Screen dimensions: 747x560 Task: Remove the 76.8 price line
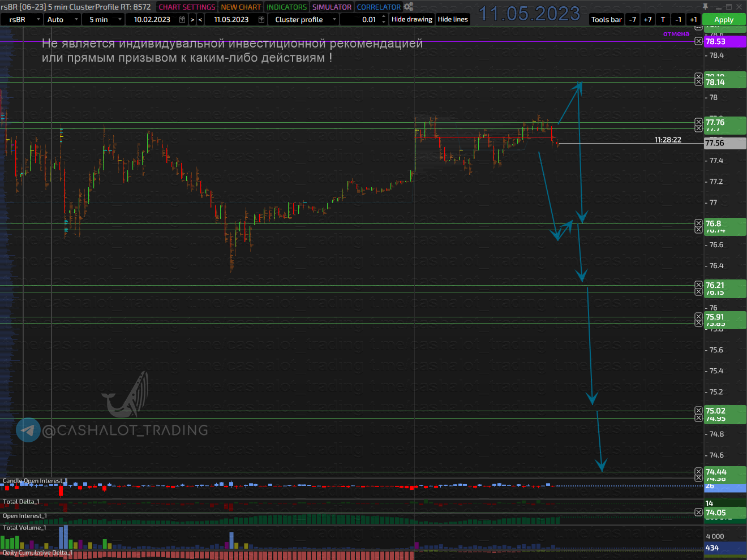698,223
